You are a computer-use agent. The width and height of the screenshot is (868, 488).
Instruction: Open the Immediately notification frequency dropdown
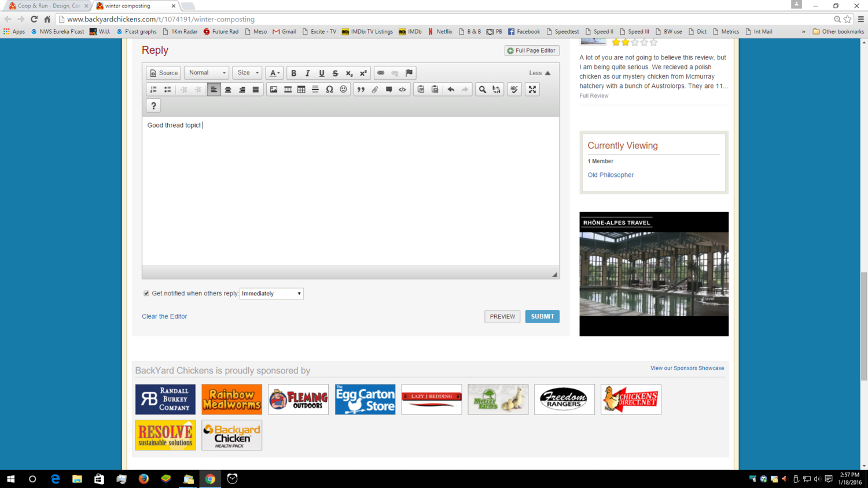click(x=271, y=294)
